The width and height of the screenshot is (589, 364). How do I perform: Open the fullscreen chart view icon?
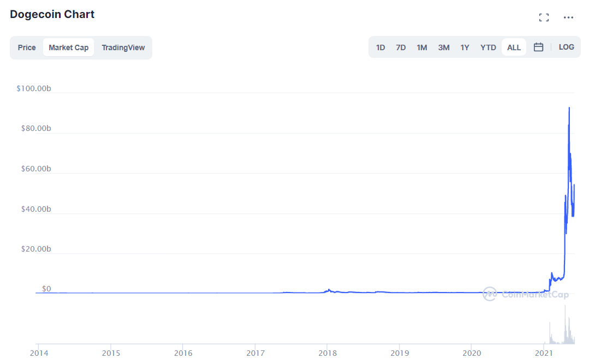[544, 17]
